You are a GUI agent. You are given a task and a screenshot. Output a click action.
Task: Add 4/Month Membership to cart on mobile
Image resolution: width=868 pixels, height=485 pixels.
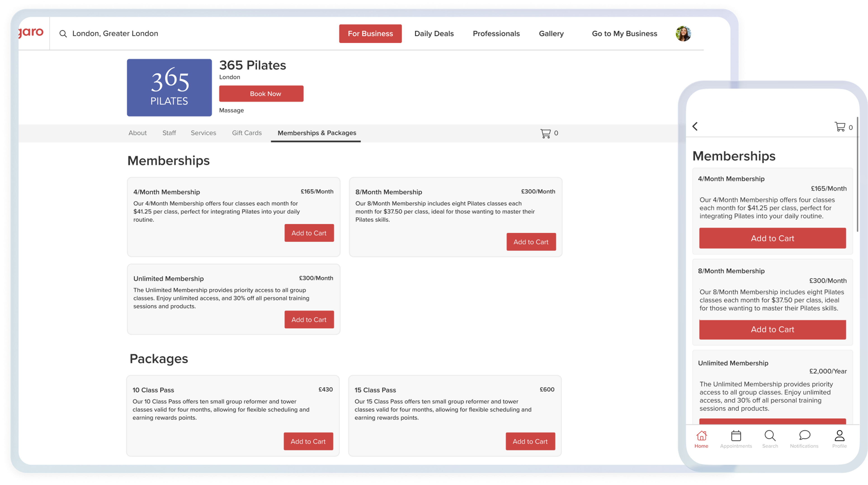point(772,238)
